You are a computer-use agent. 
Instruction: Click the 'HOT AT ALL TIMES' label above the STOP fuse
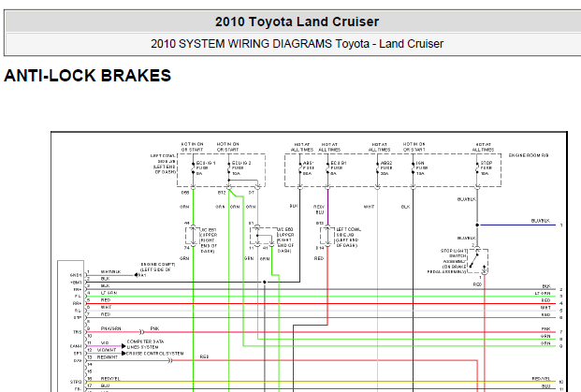483,147
